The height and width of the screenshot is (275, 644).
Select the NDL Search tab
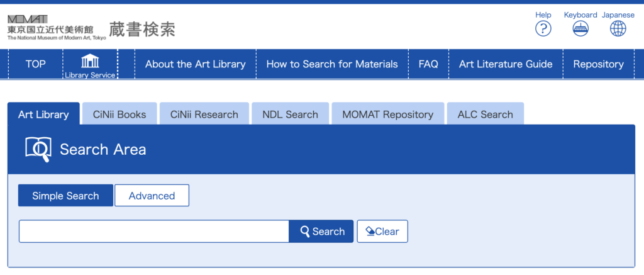click(x=291, y=114)
